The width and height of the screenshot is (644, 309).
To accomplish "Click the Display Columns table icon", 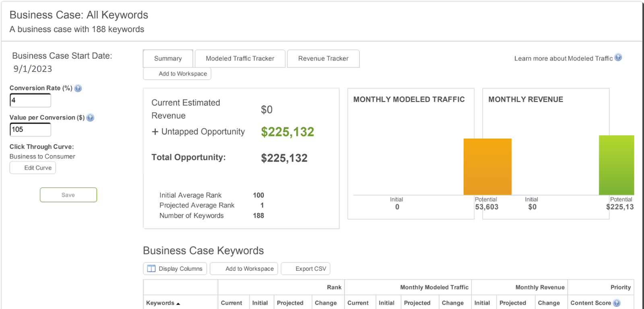I will [151, 269].
